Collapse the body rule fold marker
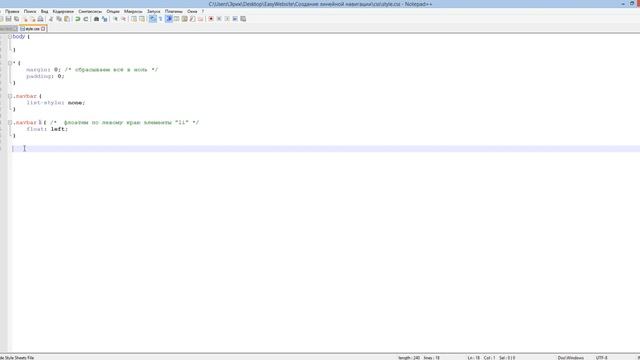This screenshot has width=640, height=360. pos(10,37)
